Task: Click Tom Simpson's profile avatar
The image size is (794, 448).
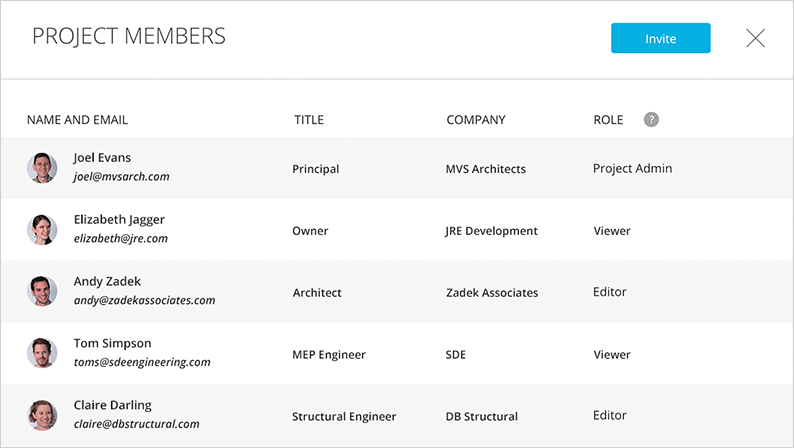Action: coord(42,354)
